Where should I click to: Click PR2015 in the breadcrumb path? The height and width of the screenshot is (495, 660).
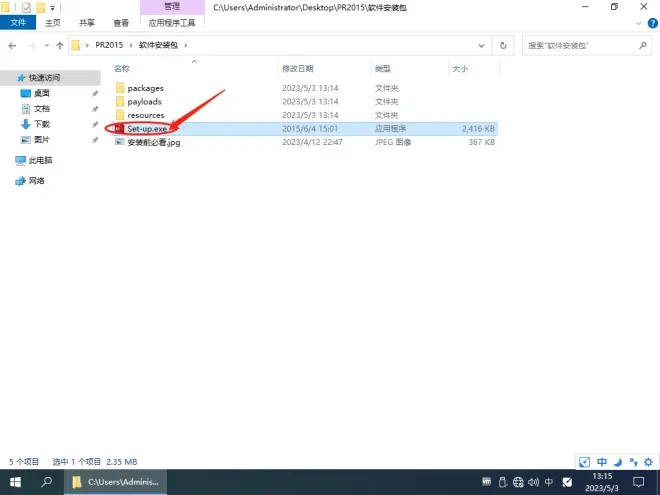click(107, 45)
